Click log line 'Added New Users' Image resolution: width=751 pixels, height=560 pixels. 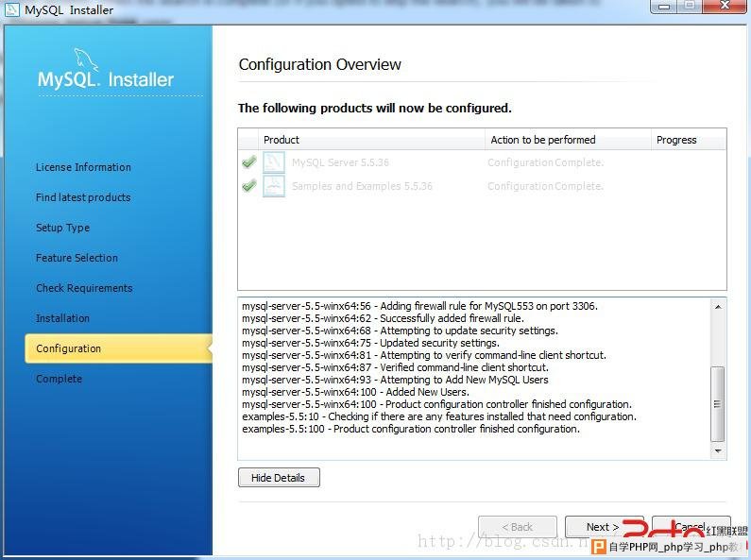click(355, 392)
